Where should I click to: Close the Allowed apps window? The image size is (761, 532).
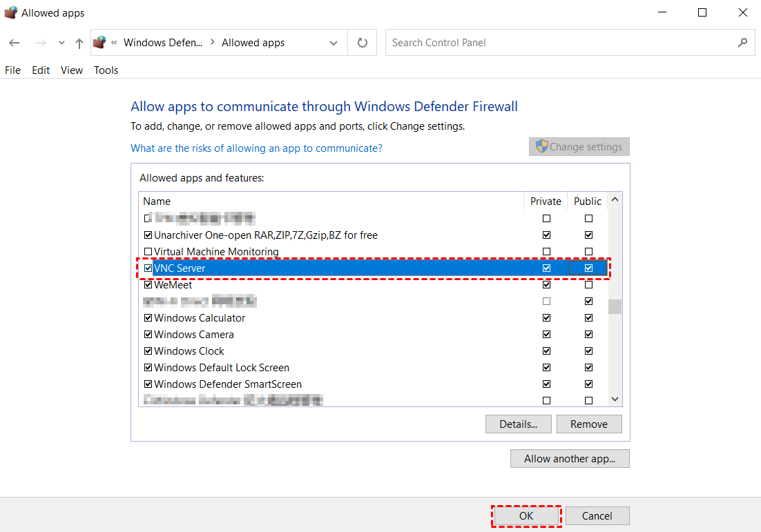[742, 12]
